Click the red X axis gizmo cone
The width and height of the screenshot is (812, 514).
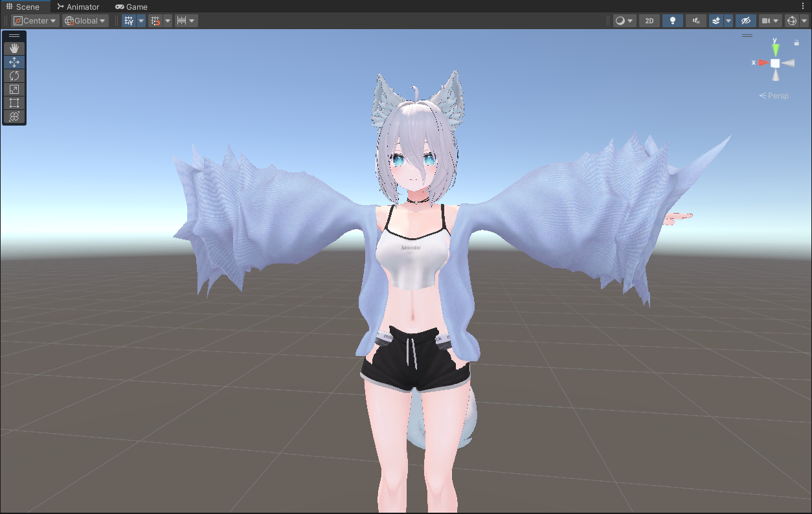[763, 63]
